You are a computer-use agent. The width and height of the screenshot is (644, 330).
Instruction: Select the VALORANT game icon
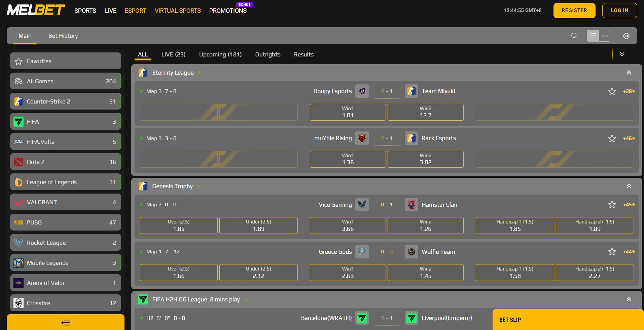19,202
